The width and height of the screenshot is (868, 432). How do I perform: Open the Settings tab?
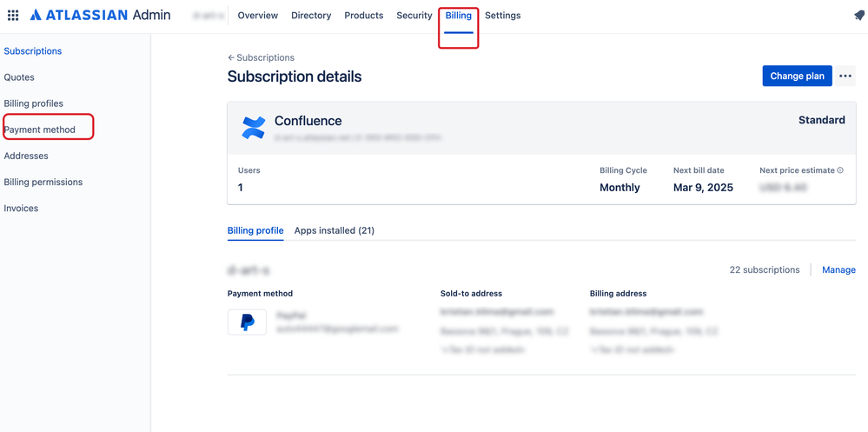(503, 16)
